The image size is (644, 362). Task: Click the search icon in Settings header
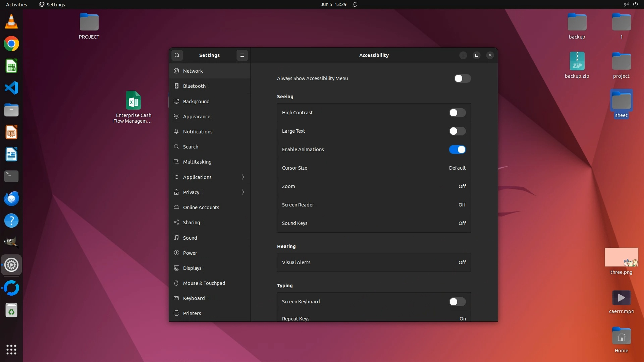(x=177, y=55)
